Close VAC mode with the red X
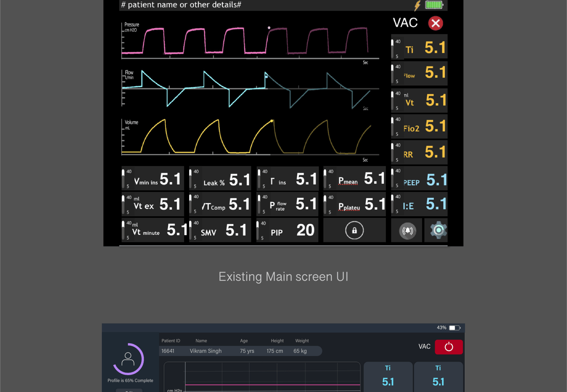The image size is (567, 392). tap(436, 23)
